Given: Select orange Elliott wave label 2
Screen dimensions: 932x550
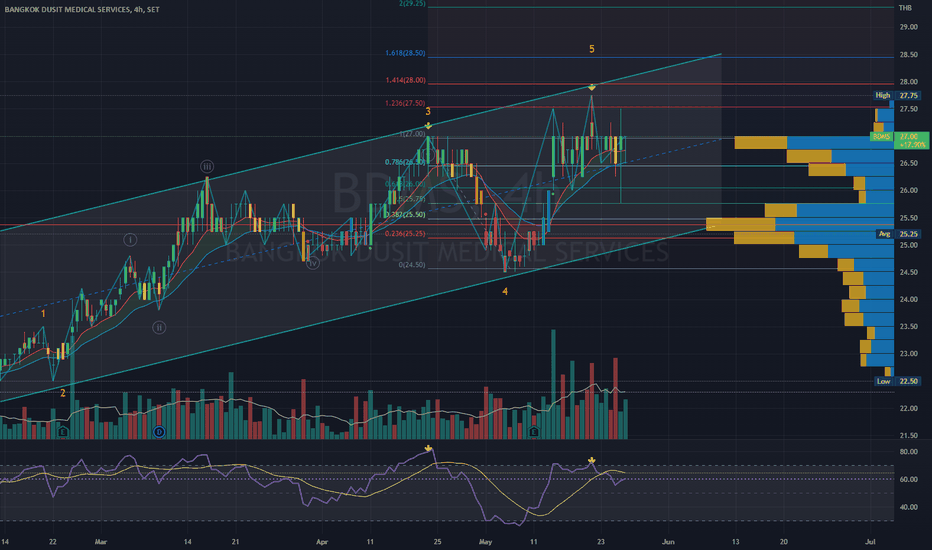Looking at the screenshot, I should [63, 393].
